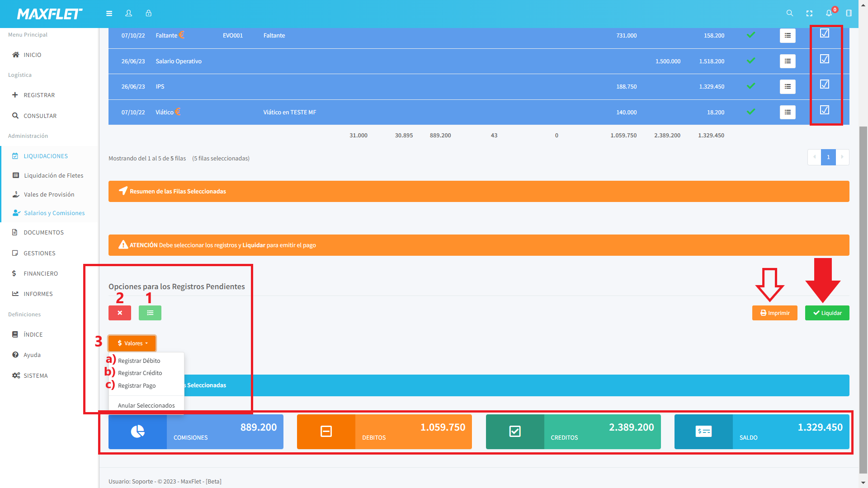
Task: Collapse the Valores dropdown button
Action: click(132, 343)
